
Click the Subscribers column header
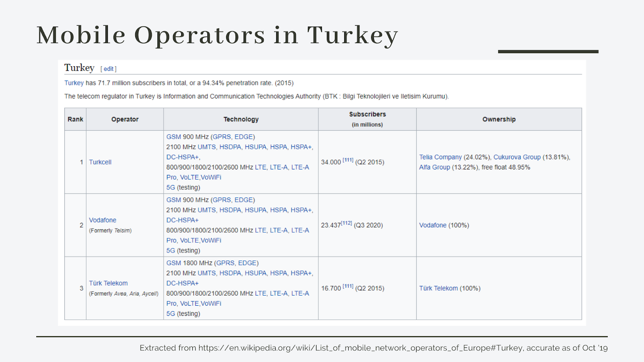(367, 119)
